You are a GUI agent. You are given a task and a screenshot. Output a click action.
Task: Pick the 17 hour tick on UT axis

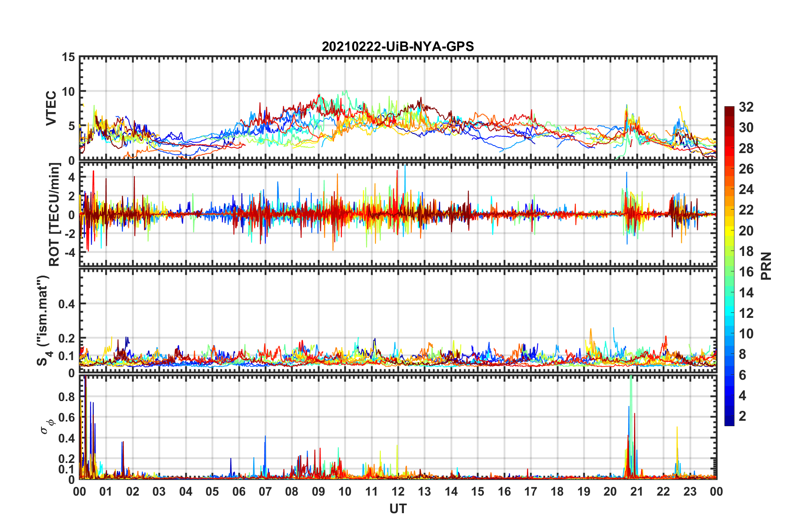point(531,491)
